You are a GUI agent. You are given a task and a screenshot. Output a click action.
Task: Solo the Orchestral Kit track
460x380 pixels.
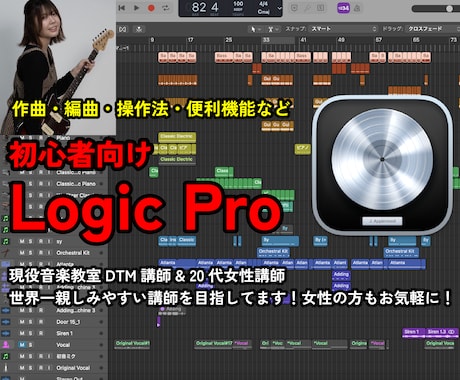pyautogui.click(x=30, y=253)
